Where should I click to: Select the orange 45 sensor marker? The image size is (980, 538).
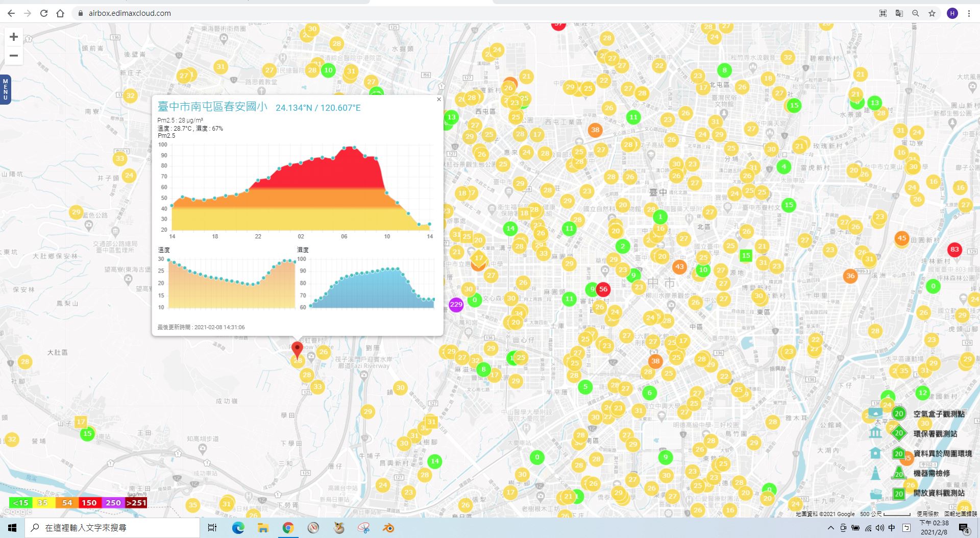pyautogui.click(x=902, y=238)
